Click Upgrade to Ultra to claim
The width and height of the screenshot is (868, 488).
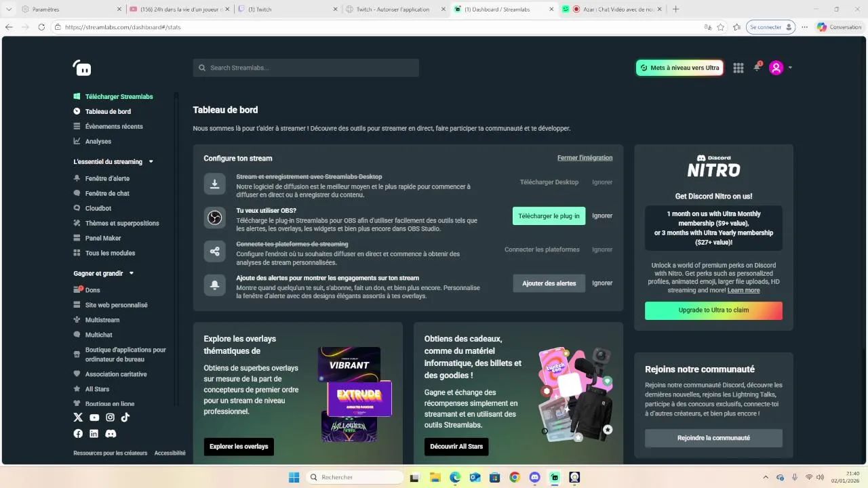pyautogui.click(x=713, y=310)
